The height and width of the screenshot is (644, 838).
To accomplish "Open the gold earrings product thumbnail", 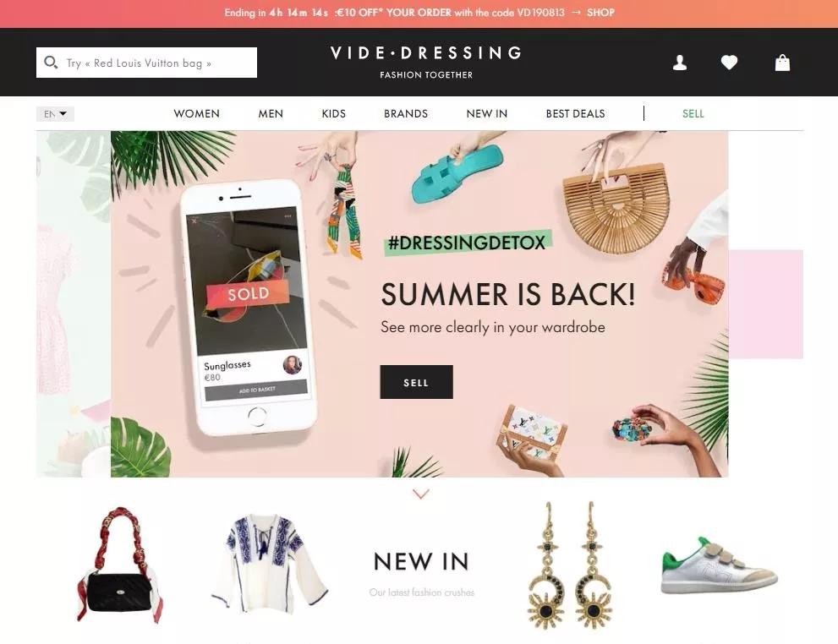I will point(570,565).
